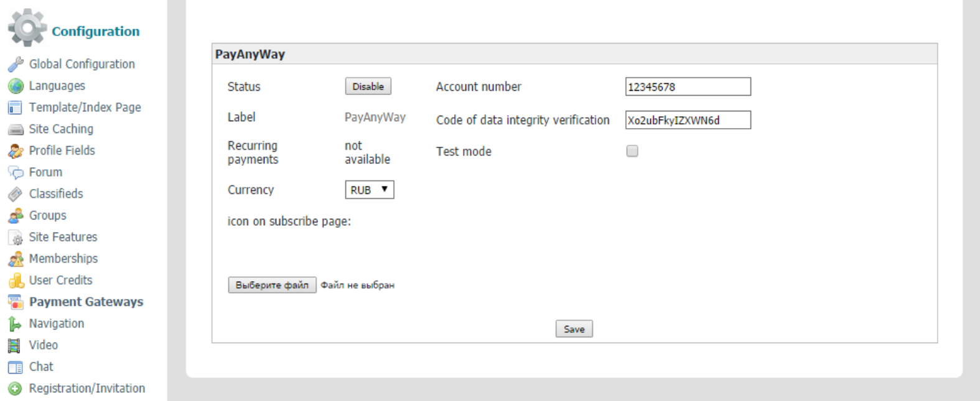Viewport: 980px width, 401px height.
Task: Open Memberships settings
Action: pyautogui.click(x=63, y=259)
